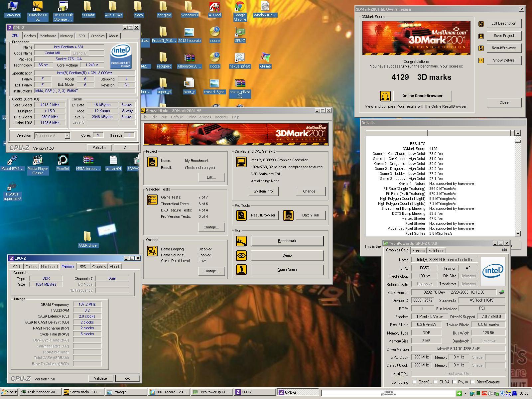Switch to Task Manager taskbar item
The image size is (532, 399).
[40, 392]
